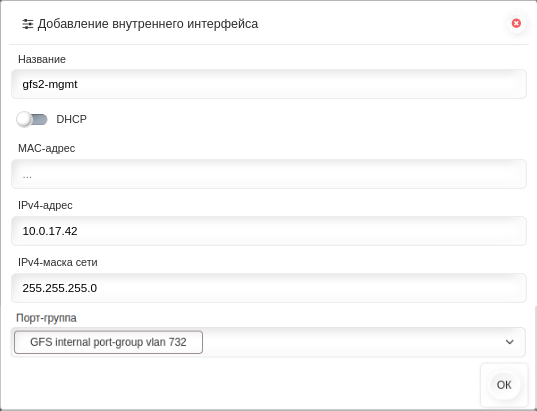Viewport: 537px width, 411px height.
Task: Click the dialog's vertical scrollbar thumb
Action: point(535,356)
